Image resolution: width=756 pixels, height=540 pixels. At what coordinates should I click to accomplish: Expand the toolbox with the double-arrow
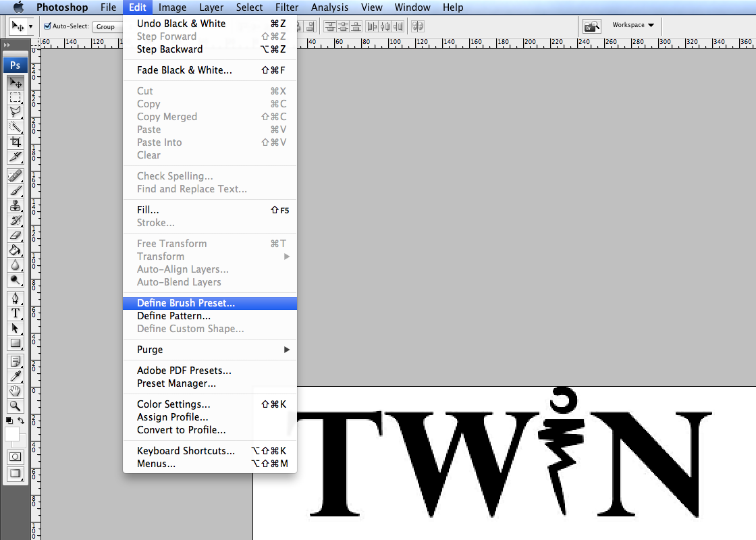coord(7,45)
